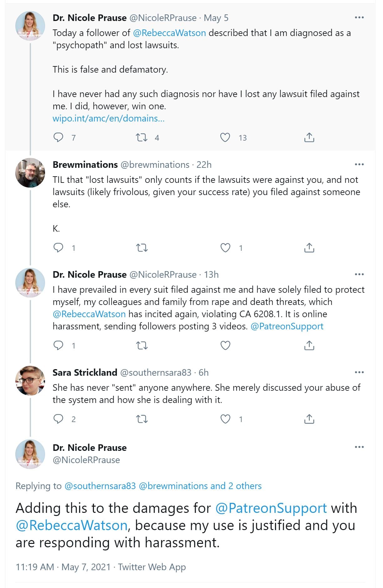This screenshot has width=383, height=588.
Task: Open the wipo.int link
Action: pyautogui.click(x=108, y=118)
